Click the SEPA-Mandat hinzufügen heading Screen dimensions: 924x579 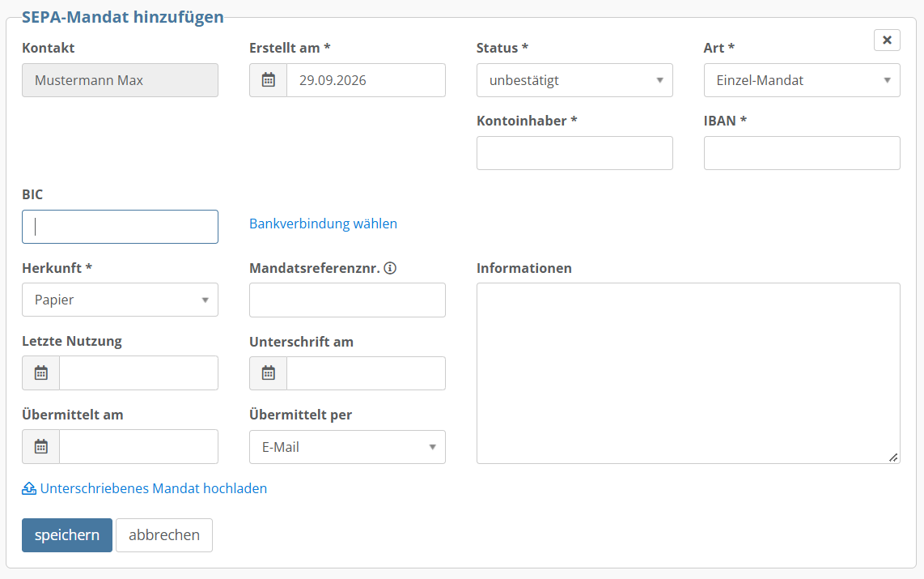[122, 16]
